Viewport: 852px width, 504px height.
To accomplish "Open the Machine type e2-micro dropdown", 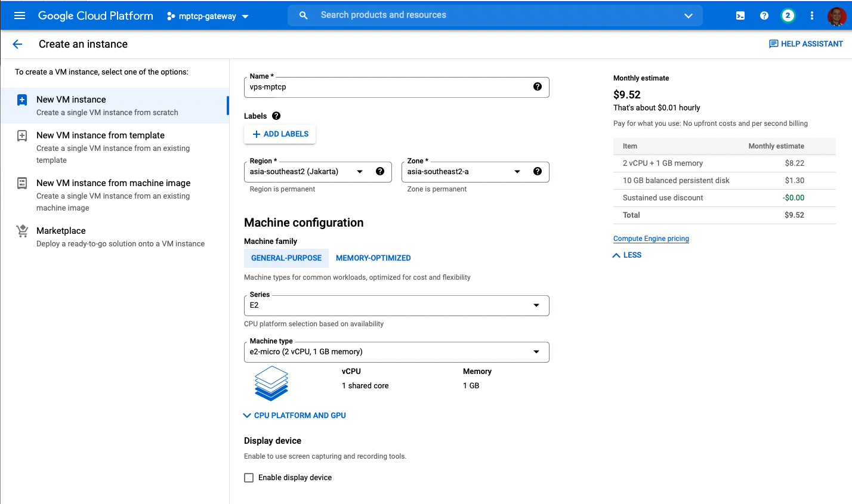I will 397,352.
